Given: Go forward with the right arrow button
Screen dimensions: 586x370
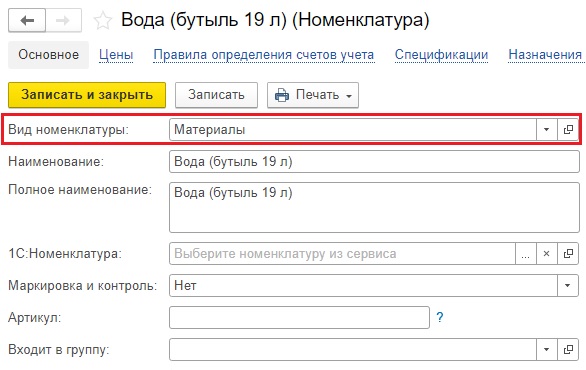Looking at the screenshot, I should pyautogui.click(x=63, y=20).
